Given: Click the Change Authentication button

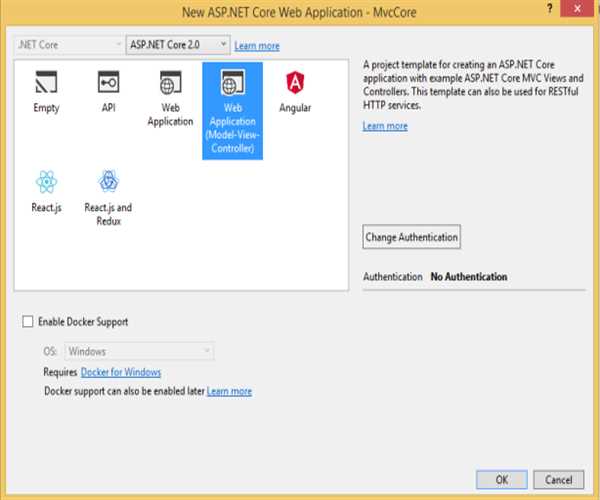Looking at the screenshot, I should coord(411,237).
